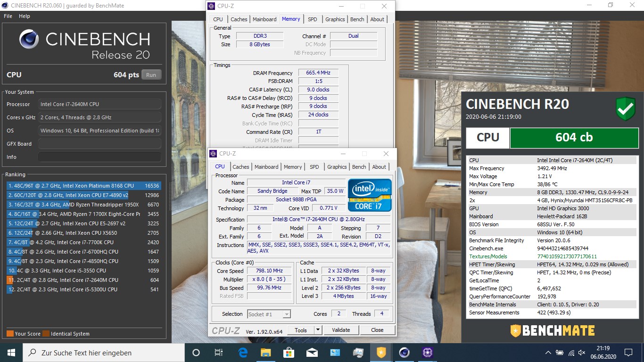The image size is (644, 362).
Task: Open SPD tab in upper CPU-Z window
Action: pyautogui.click(x=313, y=19)
